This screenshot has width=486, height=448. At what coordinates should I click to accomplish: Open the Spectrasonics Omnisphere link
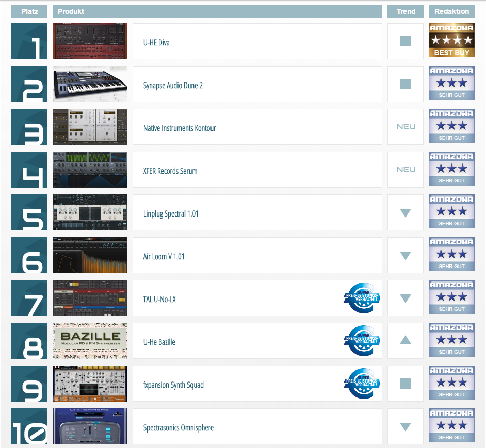click(x=178, y=427)
